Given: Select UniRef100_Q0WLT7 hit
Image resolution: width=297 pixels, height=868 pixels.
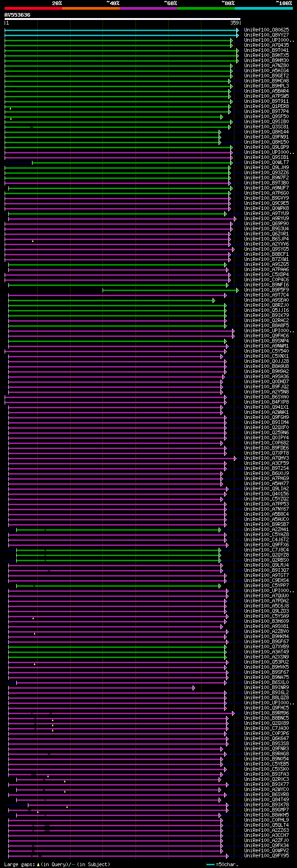Looking at the screenshot, I should 266,162.
